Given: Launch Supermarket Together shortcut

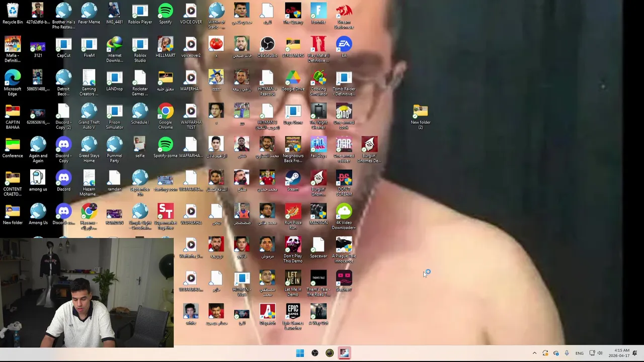Looking at the screenshot, I should pos(165,217).
